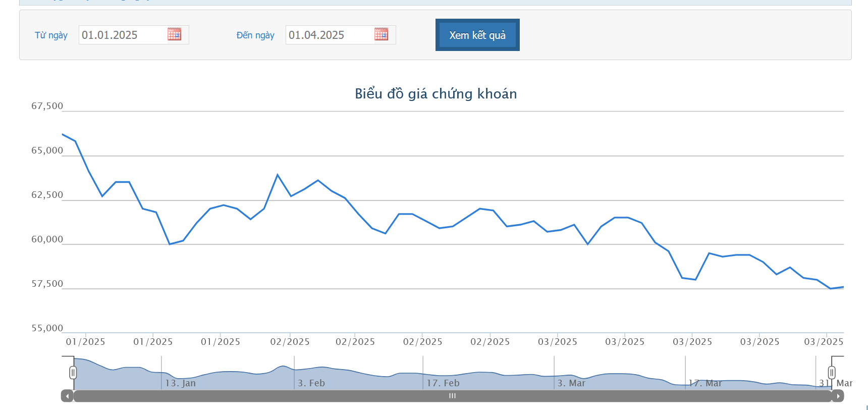Click chart title Biểu đồ giá chứng khoán
868x410 pixels.
point(436,93)
